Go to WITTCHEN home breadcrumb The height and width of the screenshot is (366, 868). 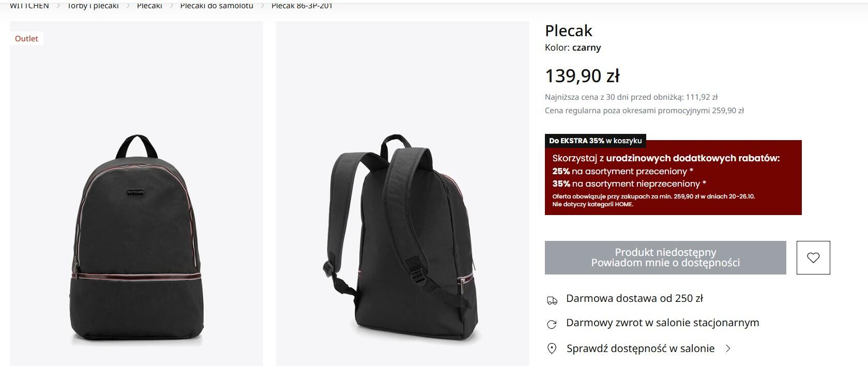pos(29,6)
